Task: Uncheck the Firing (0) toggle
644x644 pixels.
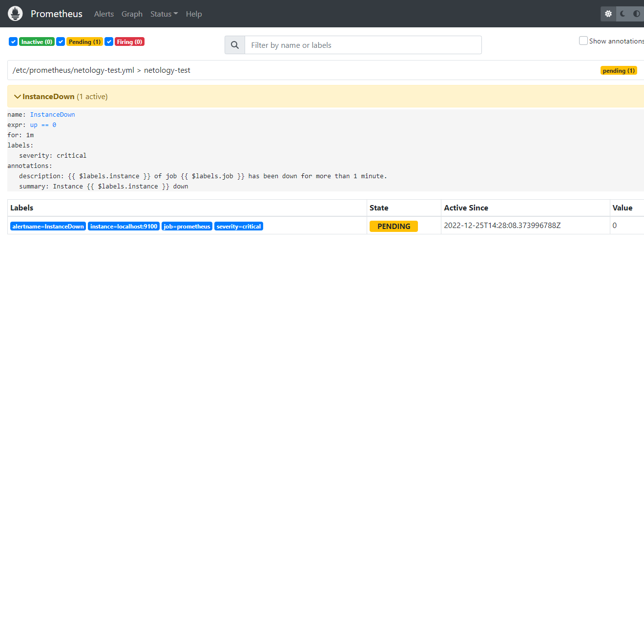Action: pyautogui.click(x=109, y=42)
